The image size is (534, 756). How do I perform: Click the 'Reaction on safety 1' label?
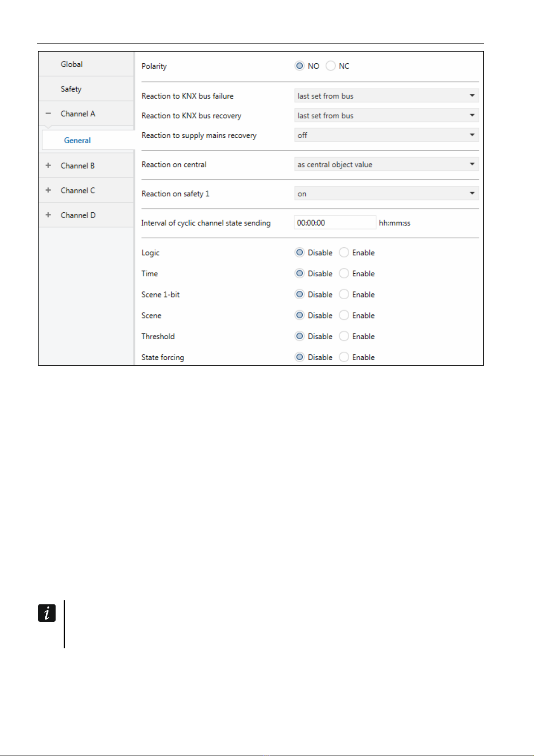pyautogui.click(x=175, y=194)
